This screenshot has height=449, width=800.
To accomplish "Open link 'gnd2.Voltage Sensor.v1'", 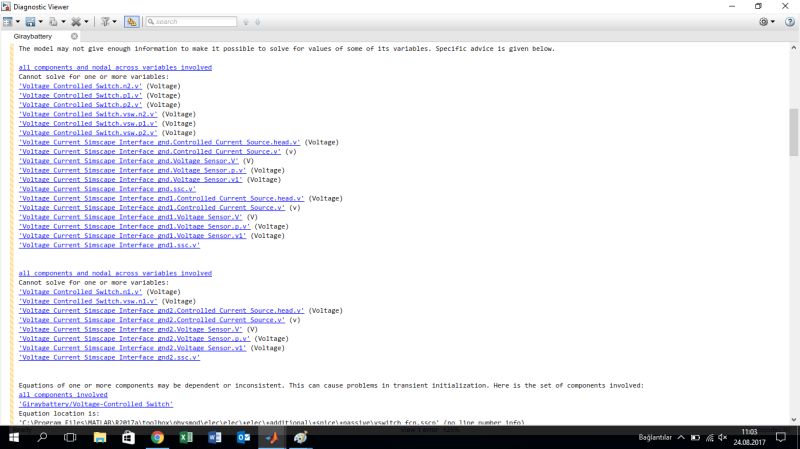I will tap(133, 348).
